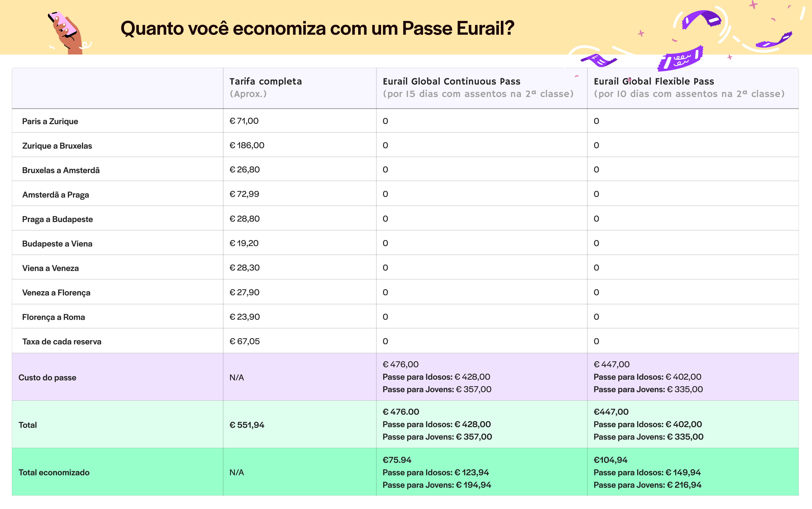This screenshot has width=812, height=509.
Task: Click 'Passe para Idosos: € 402,00' in Custo do passe row
Action: click(647, 377)
